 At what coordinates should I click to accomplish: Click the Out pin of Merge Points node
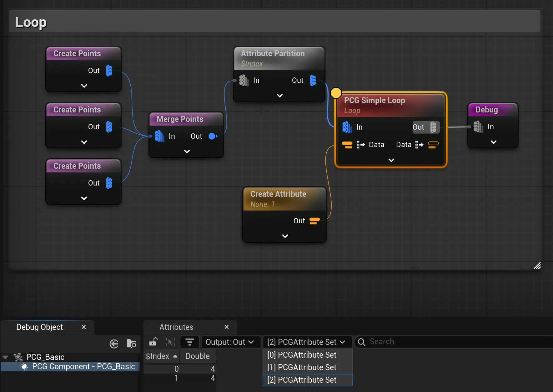pos(213,136)
